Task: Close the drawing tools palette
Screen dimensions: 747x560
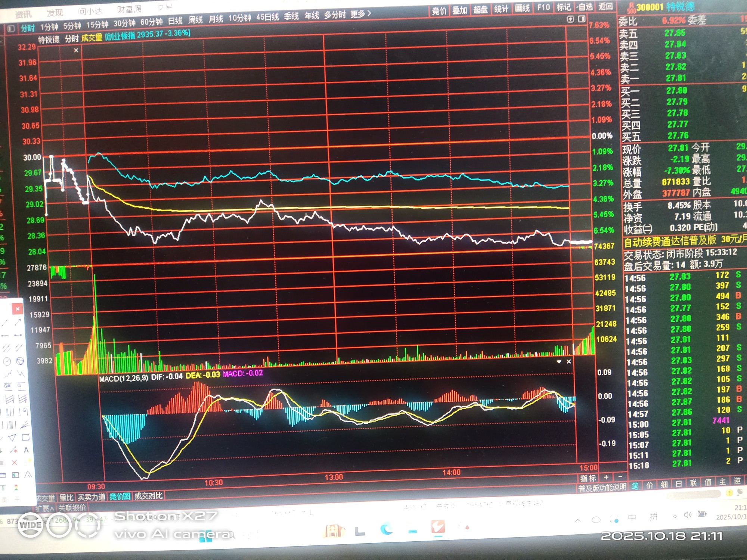Action: tap(17, 309)
